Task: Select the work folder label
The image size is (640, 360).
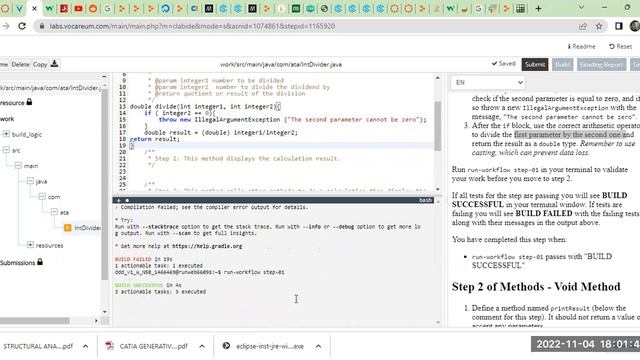Action: pyautogui.click(x=7, y=119)
